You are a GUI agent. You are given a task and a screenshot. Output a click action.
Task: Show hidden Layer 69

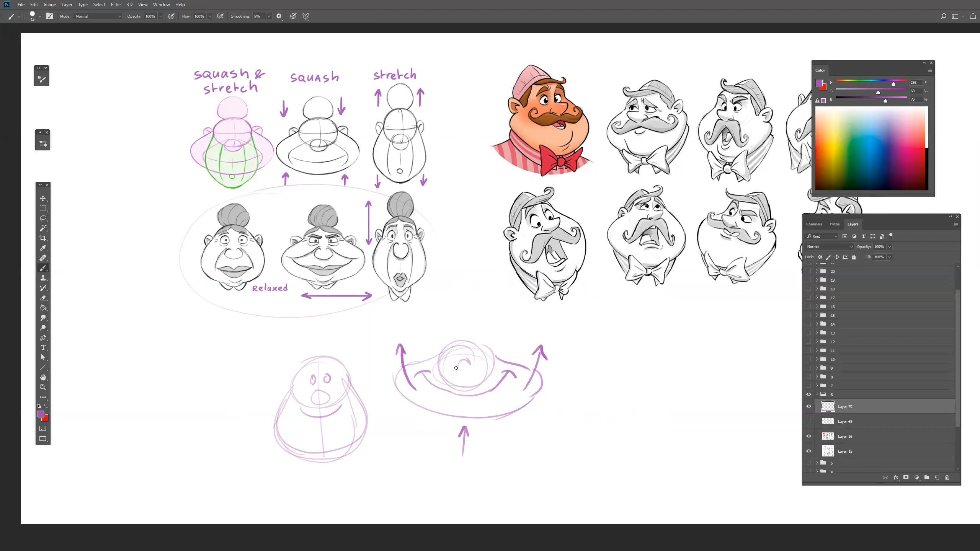point(808,421)
